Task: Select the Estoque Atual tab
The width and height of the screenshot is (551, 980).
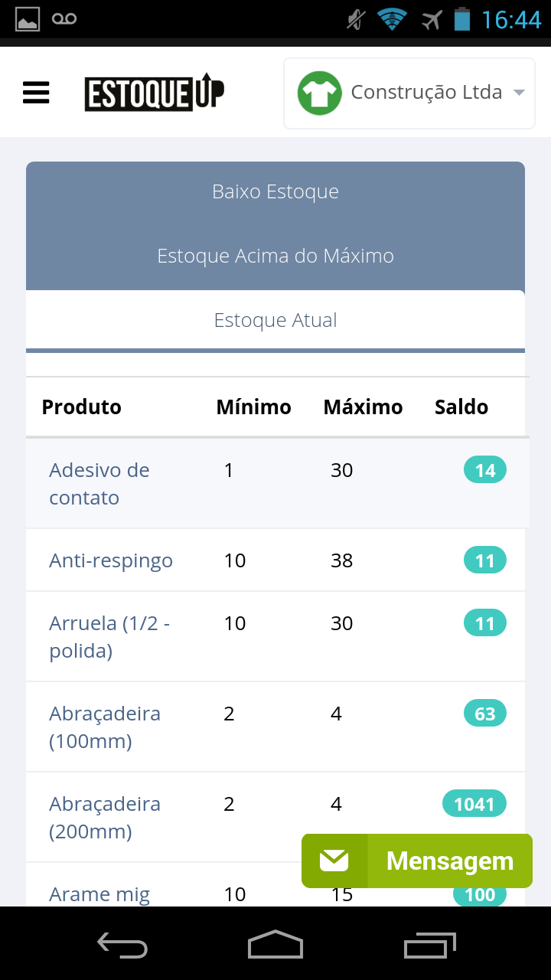Action: click(275, 320)
